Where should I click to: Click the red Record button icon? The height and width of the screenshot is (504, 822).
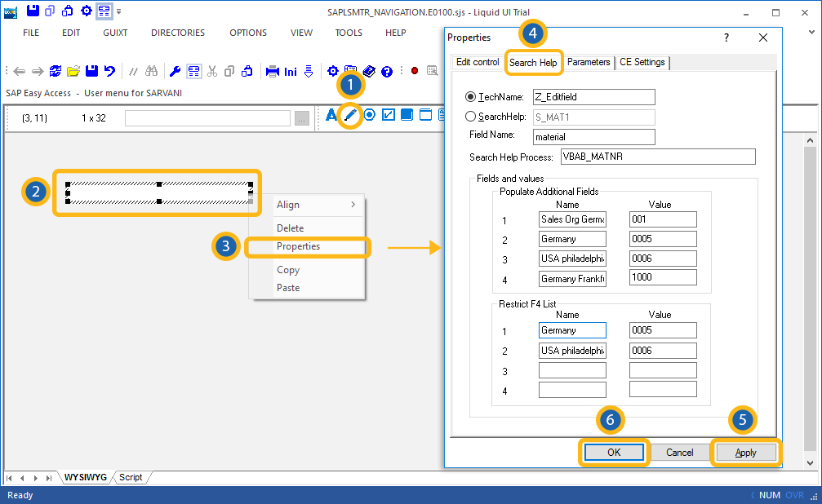tap(415, 71)
